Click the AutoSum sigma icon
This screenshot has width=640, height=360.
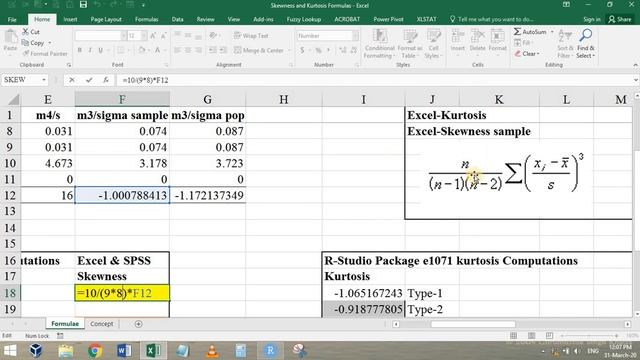[518, 31]
